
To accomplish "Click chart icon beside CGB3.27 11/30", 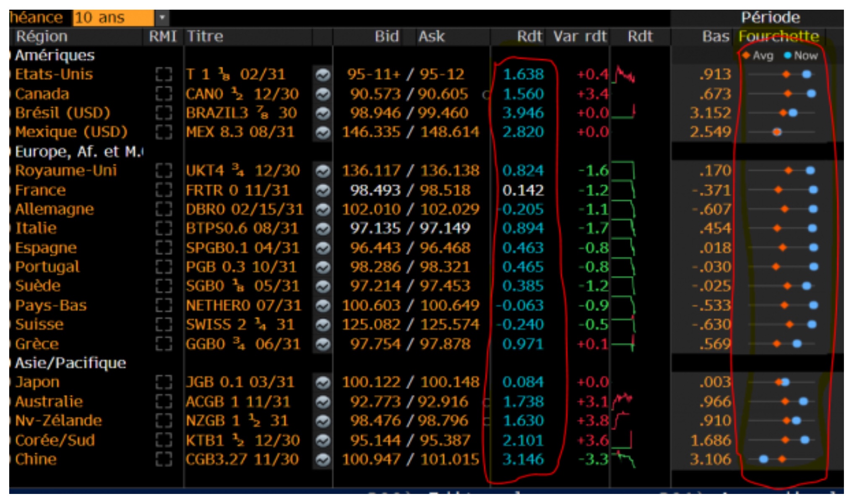I will pyautogui.click(x=323, y=460).
